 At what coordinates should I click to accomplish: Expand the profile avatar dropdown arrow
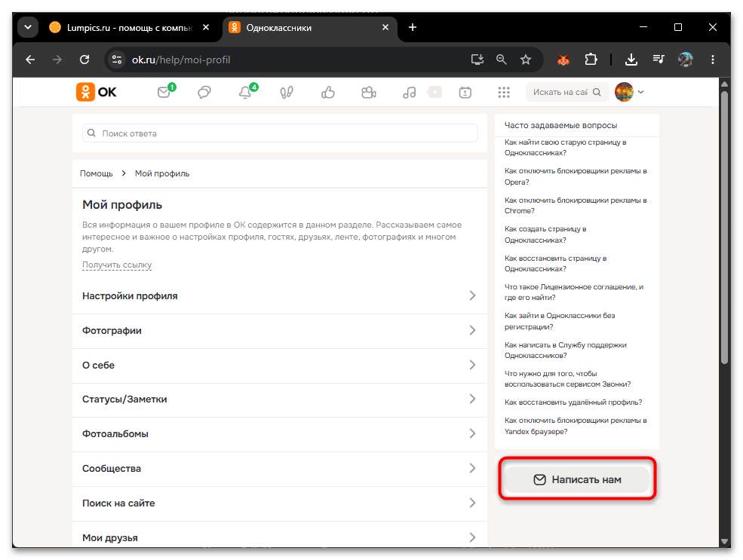[x=641, y=92]
